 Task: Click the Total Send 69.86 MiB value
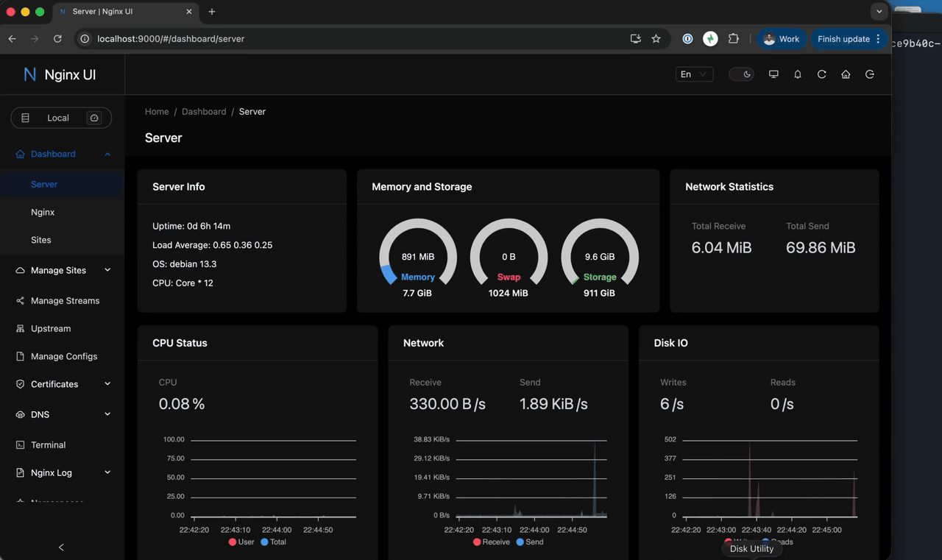pos(821,248)
